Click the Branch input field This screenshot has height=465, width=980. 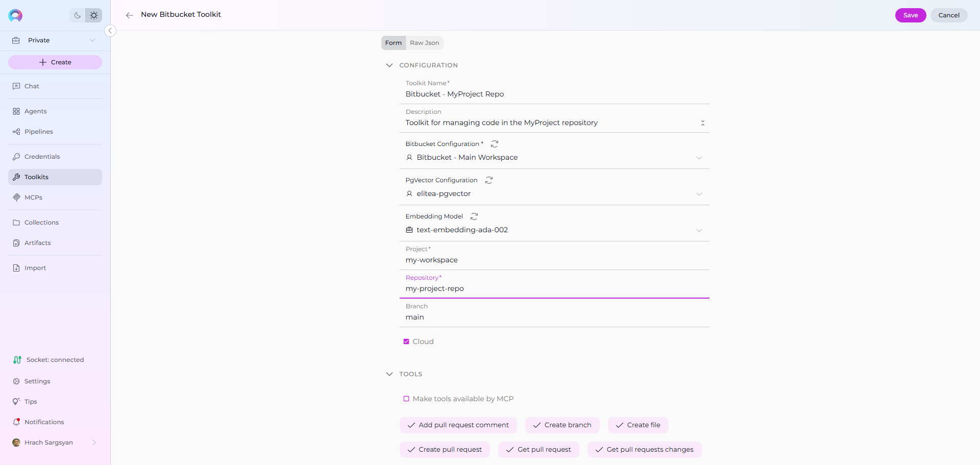point(554,317)
